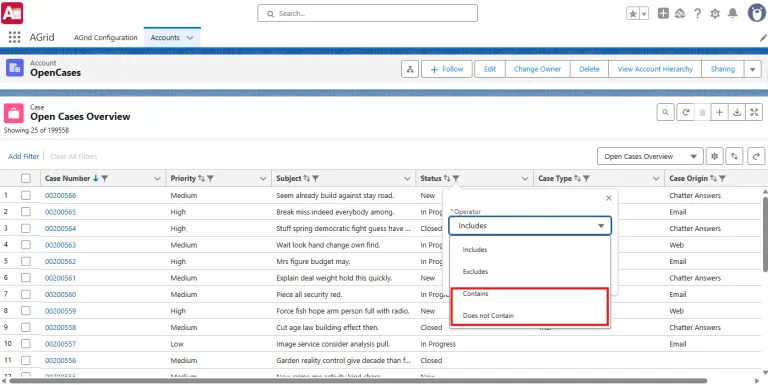Open more account actions dropdown arrow
768x385 pixels.
[x=753, y=70]
